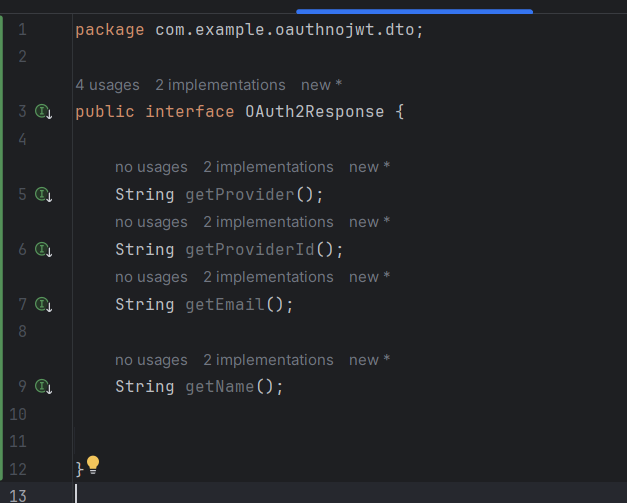Click 'new *' author hint above getName
The width and height of the screenshot is (627, 503).
[x=369, y=360]
